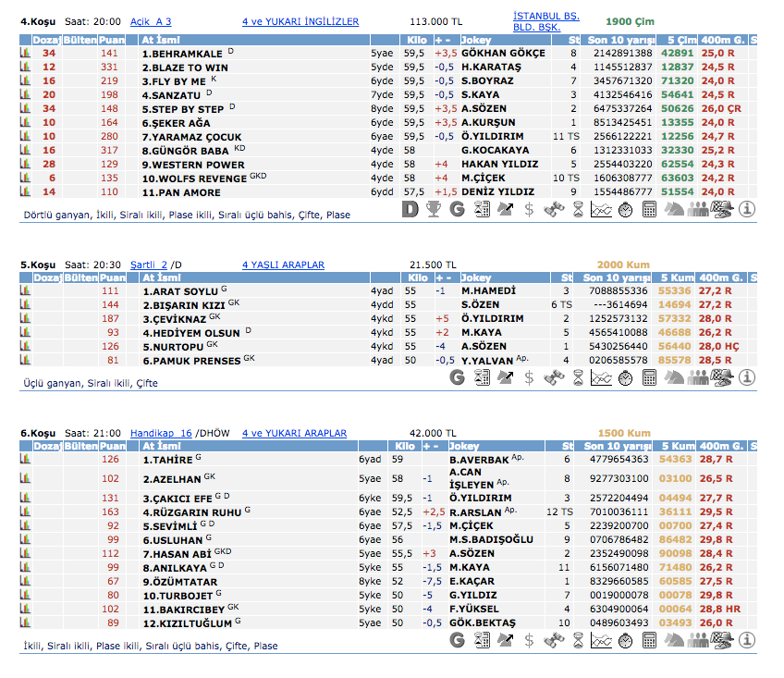Click jockey name GÖKHAN GÖKÇE
The height and width of the screenshot is (678, 784).
click(x=499, y=54)
